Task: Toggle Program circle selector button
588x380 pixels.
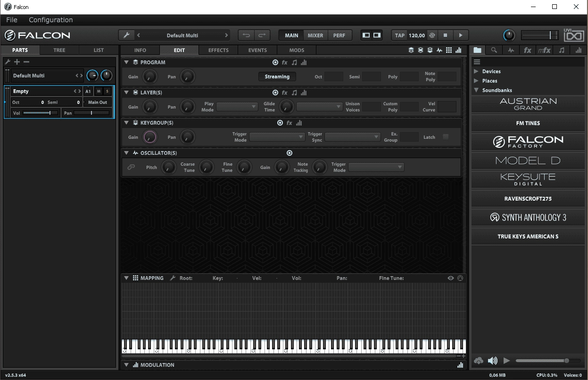Action: point(275,62)
